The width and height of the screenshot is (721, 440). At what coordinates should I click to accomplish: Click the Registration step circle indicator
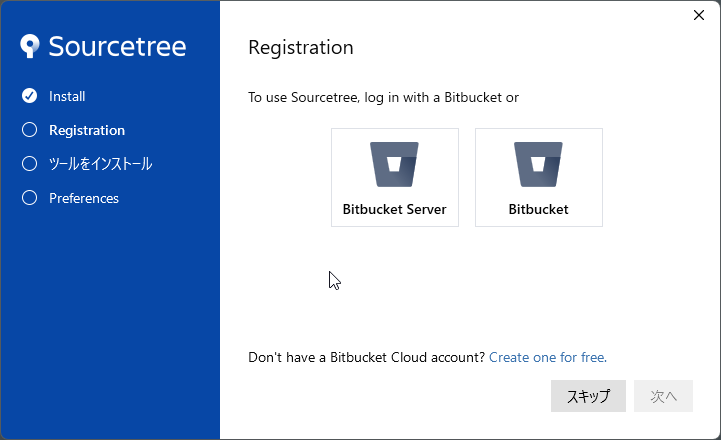pyautogui.click(x=29, y=130)
